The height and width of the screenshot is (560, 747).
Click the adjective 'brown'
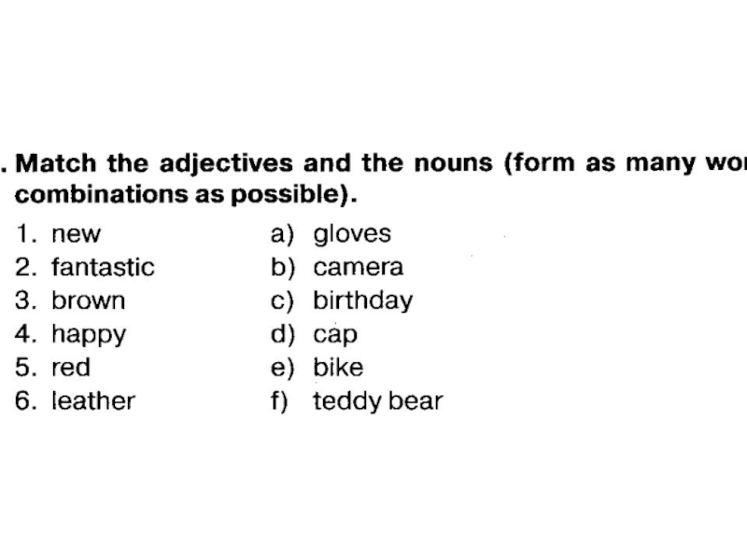[x=88, y=301]
